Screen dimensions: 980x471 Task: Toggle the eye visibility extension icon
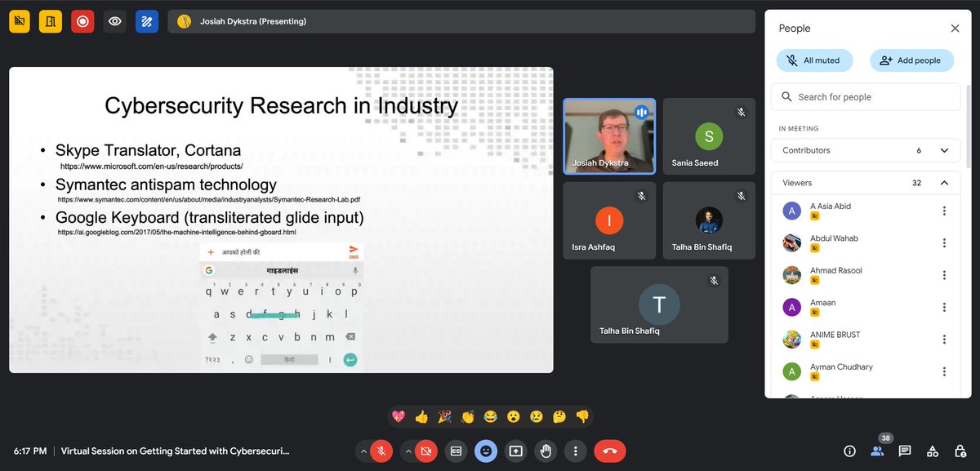pos(115,21)
